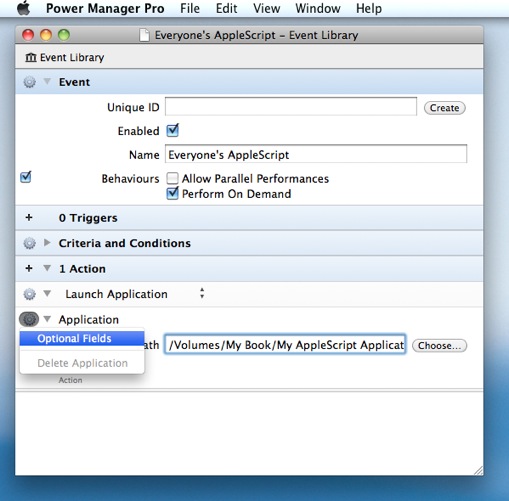Click the window resize grip corner
The width and height of the screenshot is (509, 501).
[478, 470]
